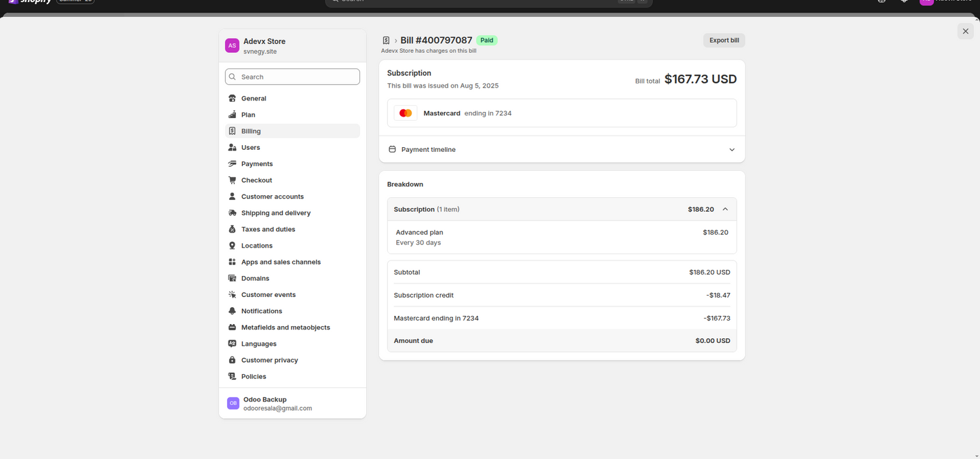Click inside the settings search field
Viewport: 980px width, 459px height.
click(292, 76)
